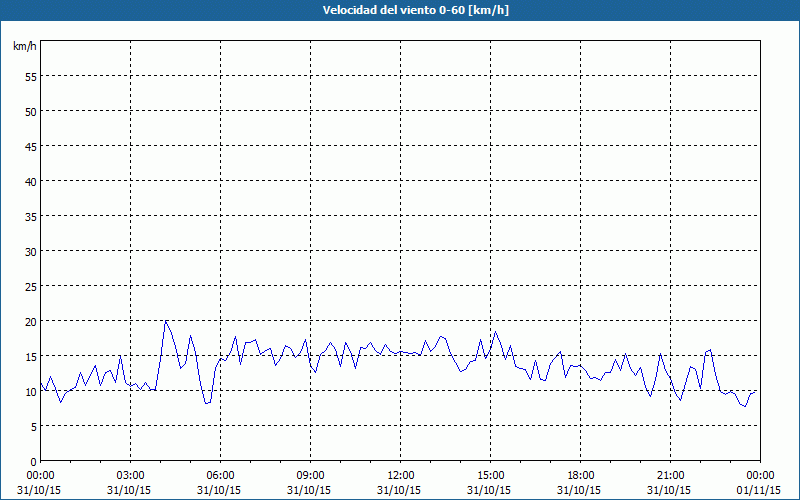
Task: Click the 'km/h' axis unit label
Action: coord(25,46)
